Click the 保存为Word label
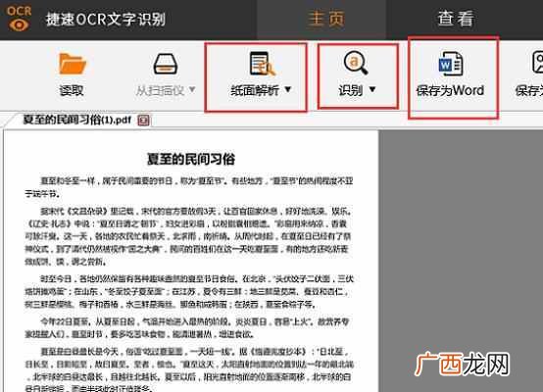 [450, 90]
